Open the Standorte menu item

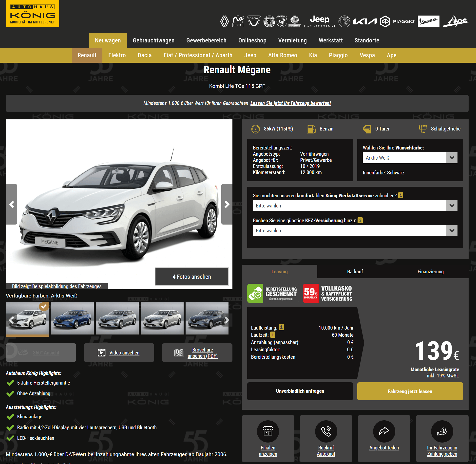(x=367, y=40)
